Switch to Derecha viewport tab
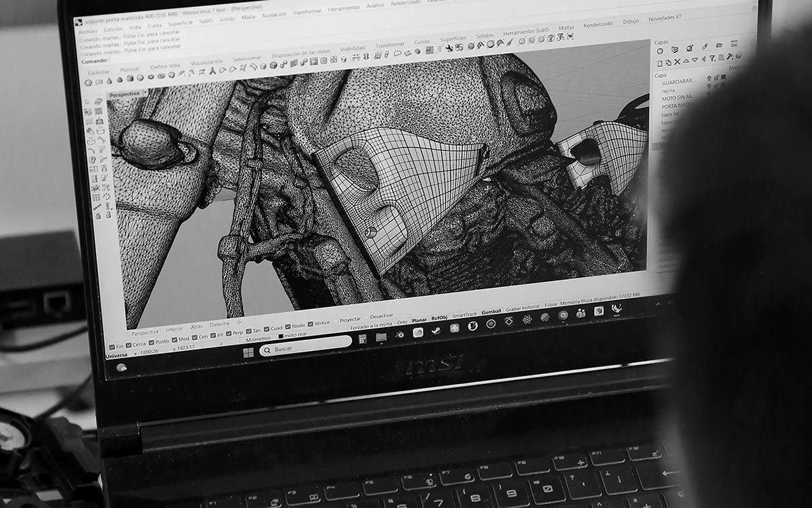This screenshot has height=508, width=812. coord(219,324)
